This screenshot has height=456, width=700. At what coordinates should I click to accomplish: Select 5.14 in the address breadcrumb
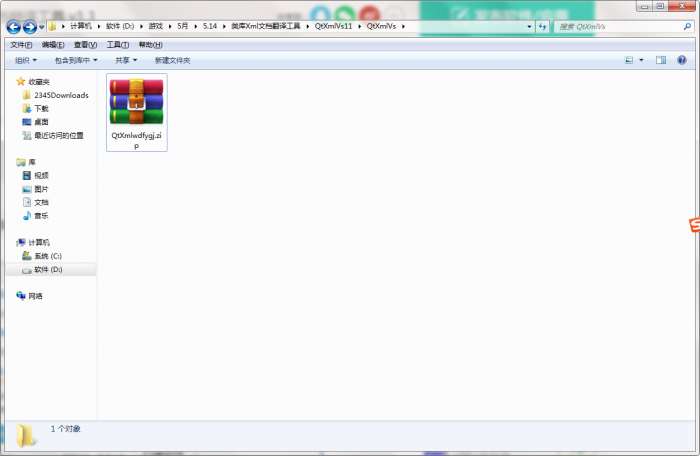pyautogui.click(x=209, y=26)
